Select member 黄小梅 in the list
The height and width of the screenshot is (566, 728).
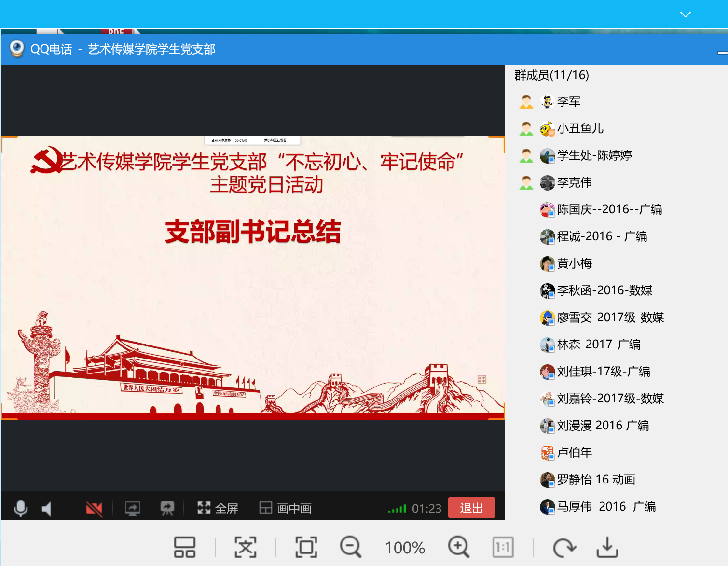[x=574, y=263]
